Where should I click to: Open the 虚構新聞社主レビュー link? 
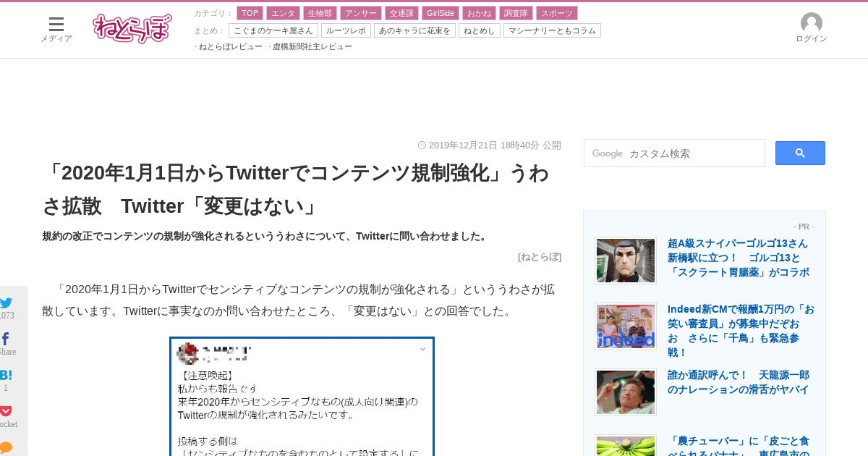pos(312,46)
